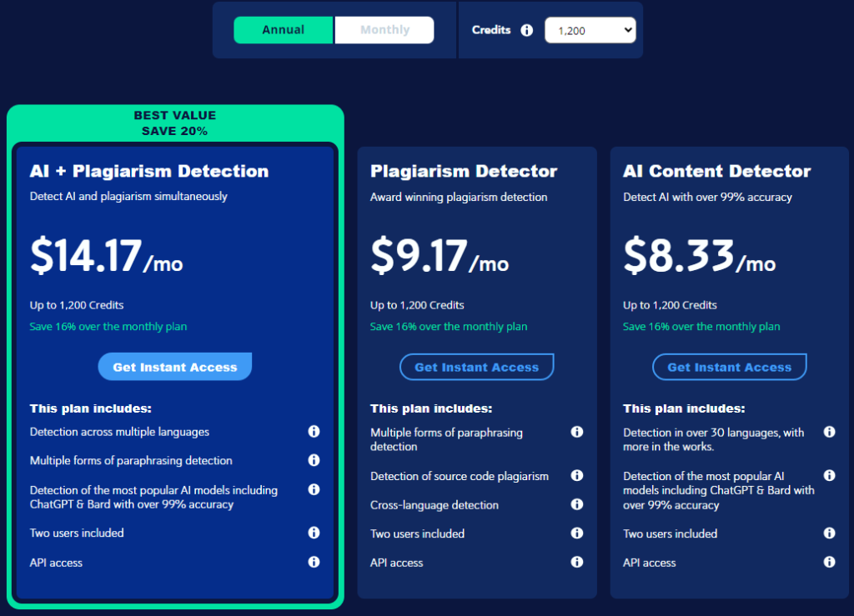This screenshot has width=854, height=616.
Task: Open info for paraphrasing detection in first plan
Action: tap(314, 460)
